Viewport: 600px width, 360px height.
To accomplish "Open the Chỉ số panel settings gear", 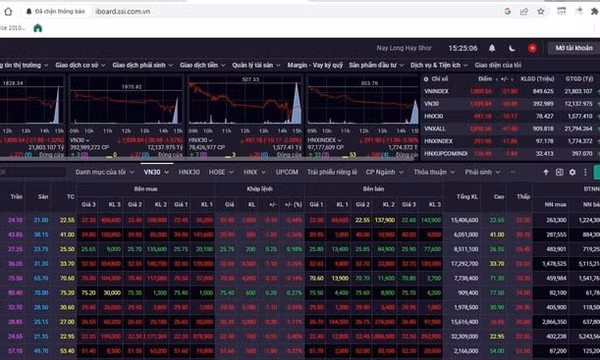I will tap(426, 79).
